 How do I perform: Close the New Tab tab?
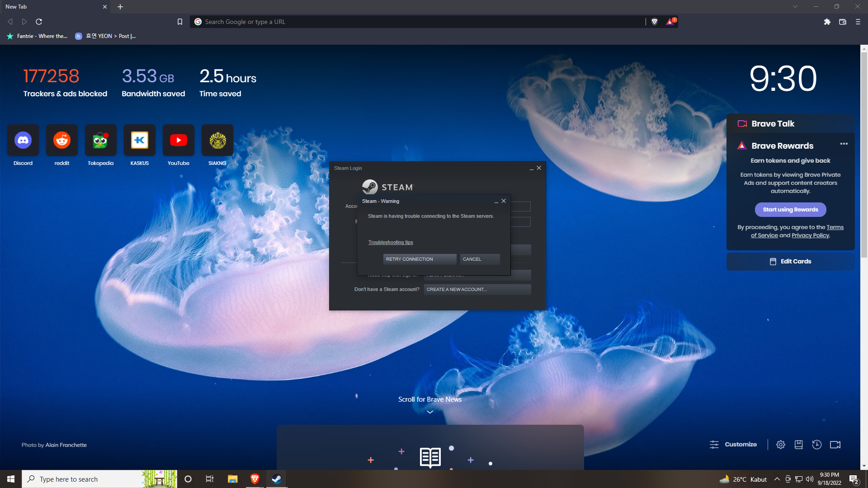(x=105, y=7)
